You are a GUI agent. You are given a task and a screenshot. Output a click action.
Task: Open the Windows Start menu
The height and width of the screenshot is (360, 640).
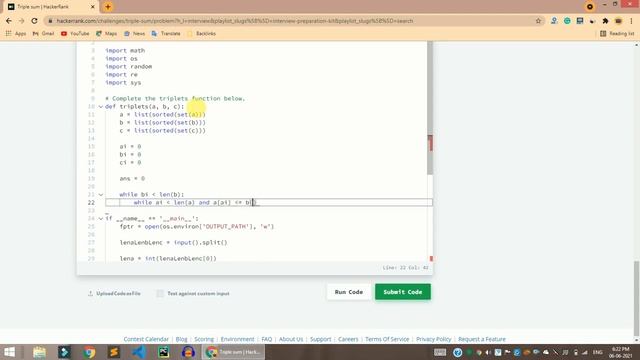pos(9,352)
